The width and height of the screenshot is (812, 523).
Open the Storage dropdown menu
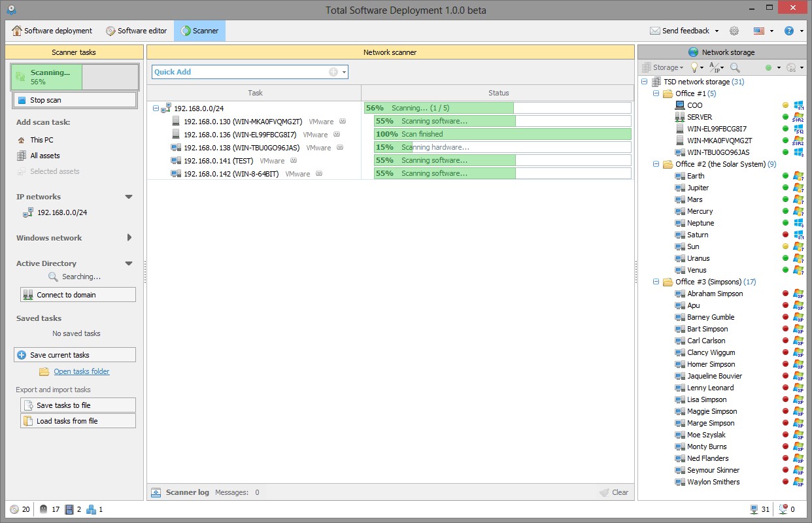coord(663,67)
